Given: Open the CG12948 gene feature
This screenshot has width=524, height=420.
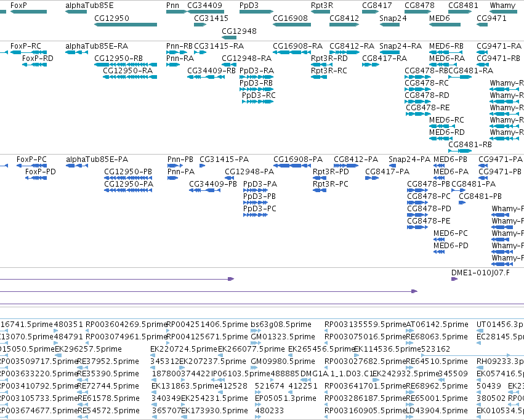Looking at the screenshot, I should click(x=229, y=37).
